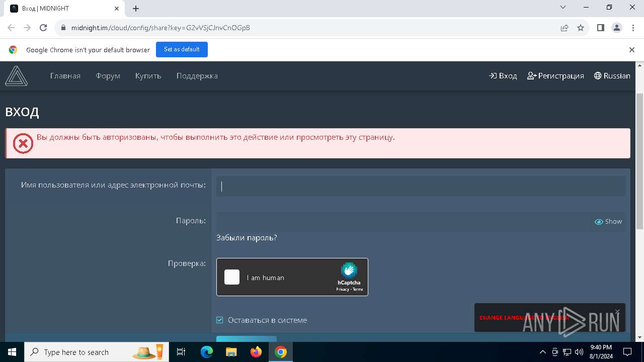Open a new tab with plus icon

point(136,9)
